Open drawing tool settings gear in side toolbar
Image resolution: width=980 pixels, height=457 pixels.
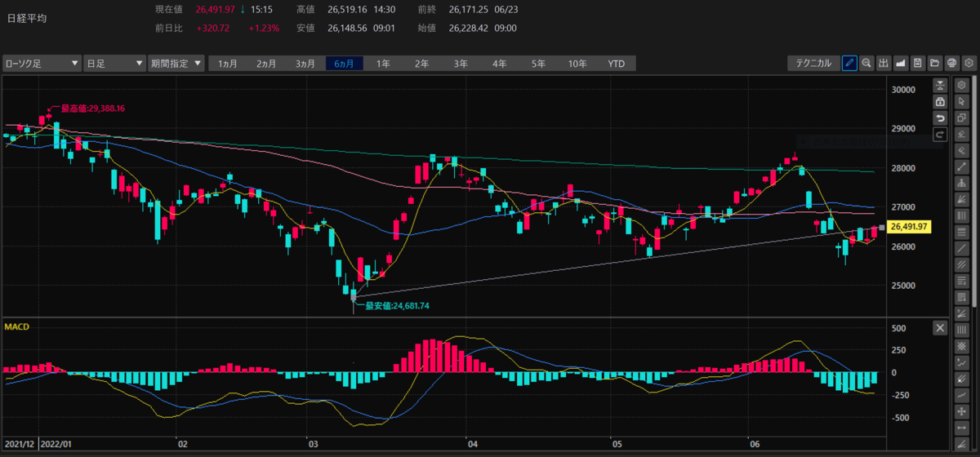961,85
